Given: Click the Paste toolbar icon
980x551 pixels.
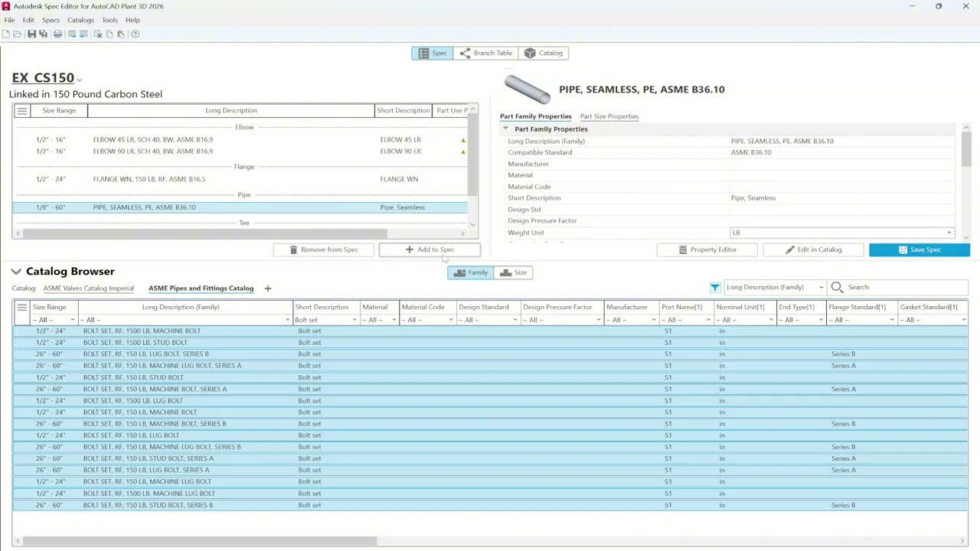Looking at the screenshot, I should (x=121, y=34).
